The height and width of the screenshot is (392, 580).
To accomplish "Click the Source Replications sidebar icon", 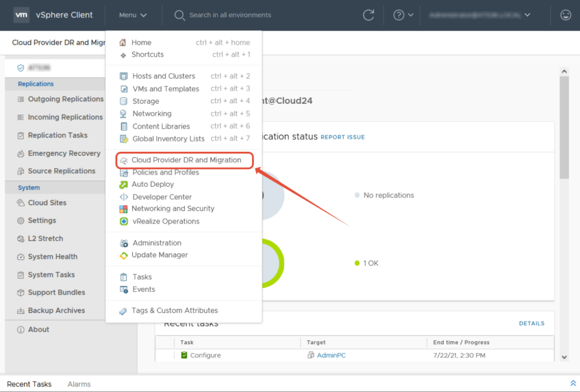I will [x=21, y=171].
